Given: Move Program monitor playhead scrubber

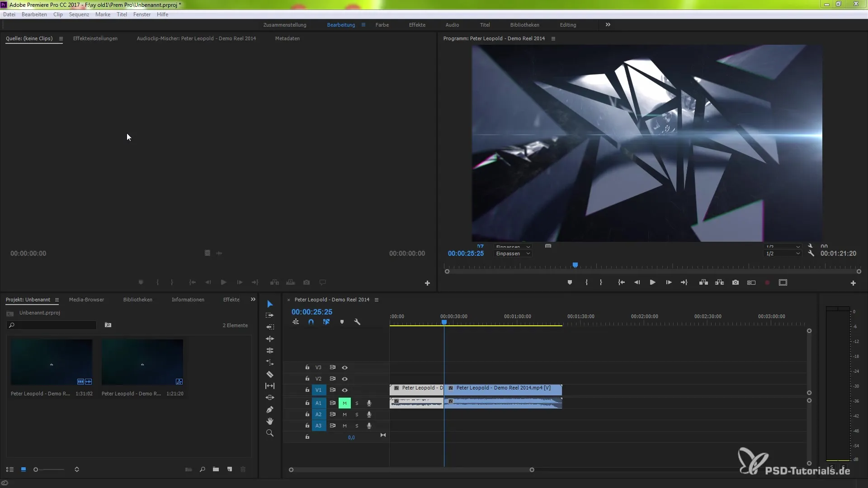Looking at the screenshot, I should [x=575, y=265].
